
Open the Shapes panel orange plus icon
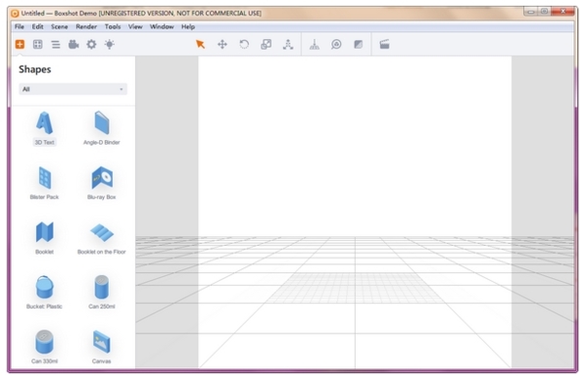pos(20,44)
